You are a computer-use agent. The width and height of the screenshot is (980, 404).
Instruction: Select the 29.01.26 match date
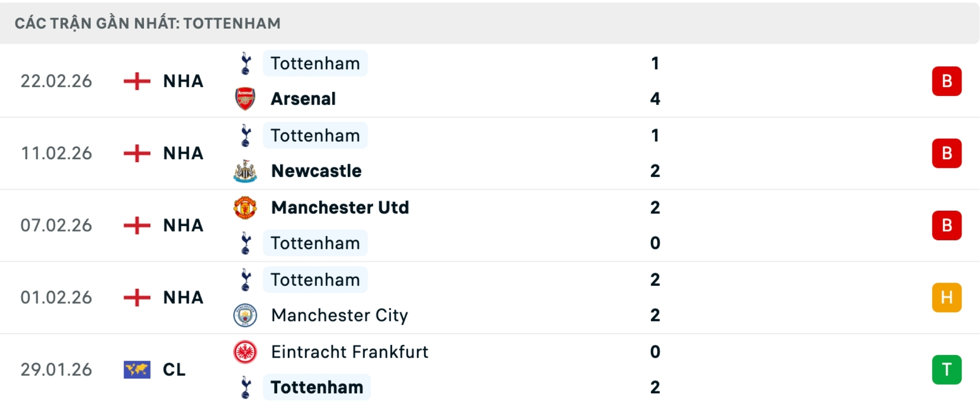57,369
